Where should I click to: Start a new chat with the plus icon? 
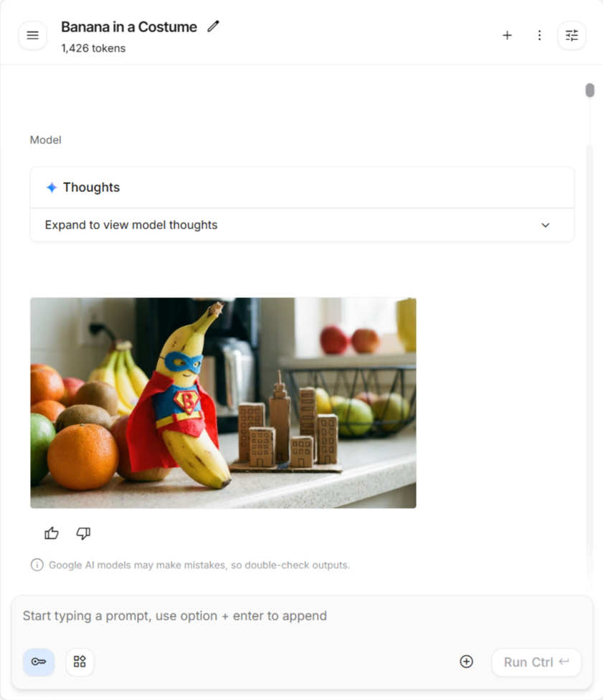click(507, 35)
